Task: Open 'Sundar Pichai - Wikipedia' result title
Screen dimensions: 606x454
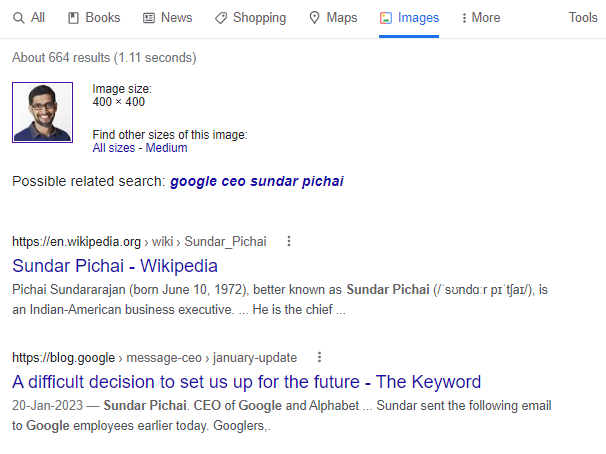Action: click(x=115, y=266)
